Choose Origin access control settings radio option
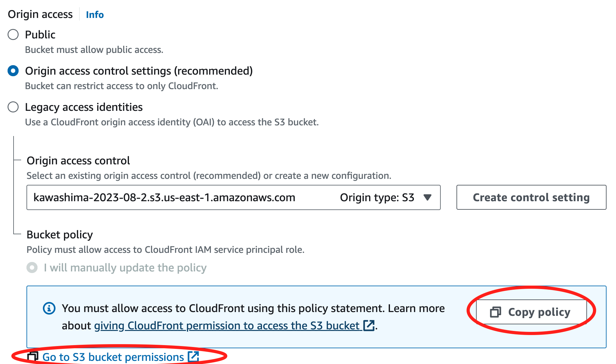This screenshot has height=364, width=616. (x=13, y=71)
